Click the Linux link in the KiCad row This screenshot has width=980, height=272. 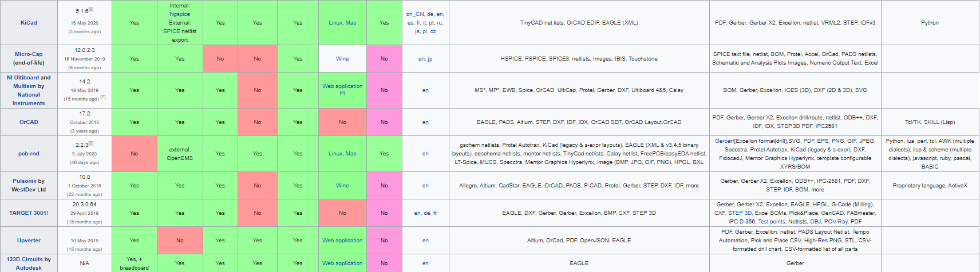[x=335, y=23]
